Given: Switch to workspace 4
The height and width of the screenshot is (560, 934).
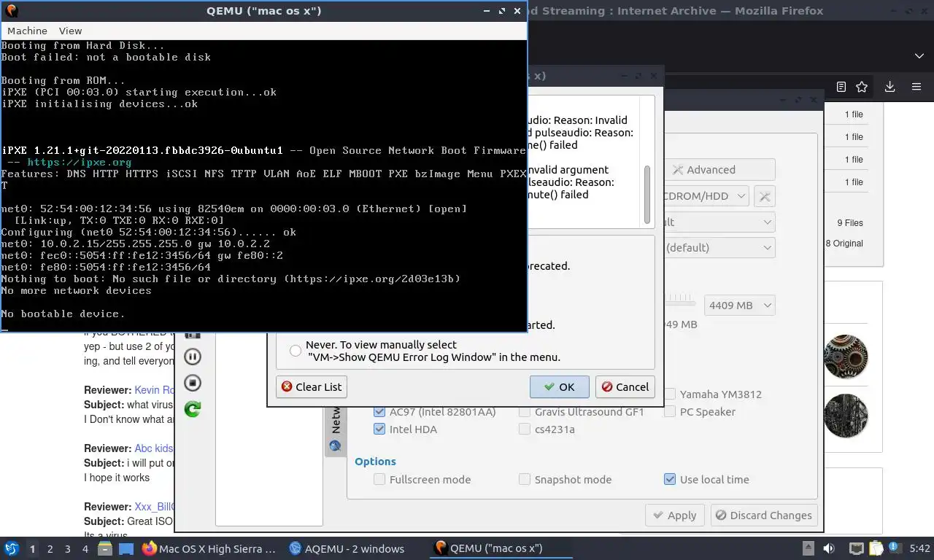Looking at the screenshot, I should click(85, 549).
